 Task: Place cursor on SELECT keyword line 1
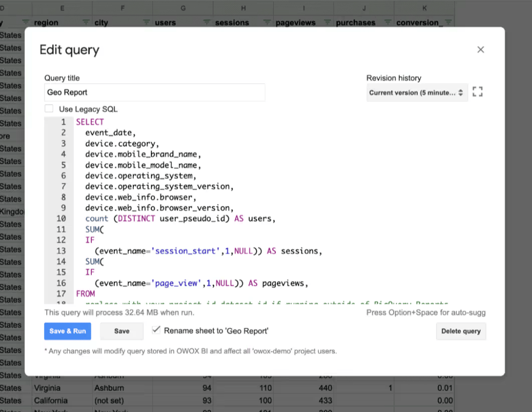(90, 122)
